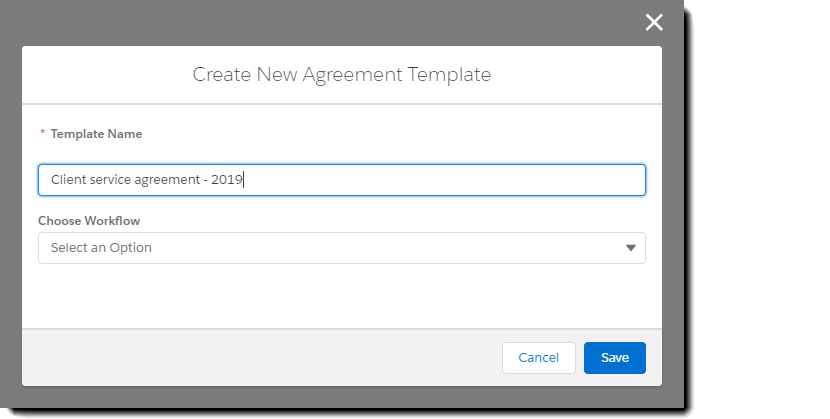Click empty area right of template name text
Viewport: 830px width, 419px height.
(x=450, y=180)
